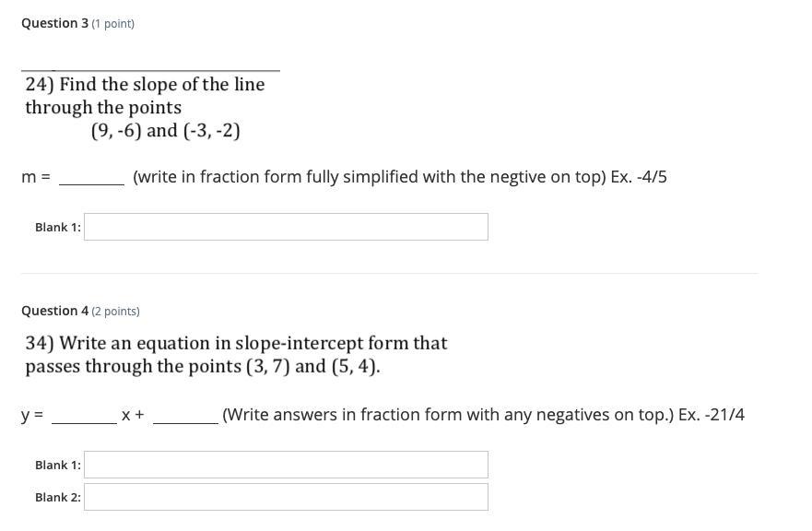Screen dimensions: 812x531
Task: Click the (1 point) label
Action: [112, 24]
